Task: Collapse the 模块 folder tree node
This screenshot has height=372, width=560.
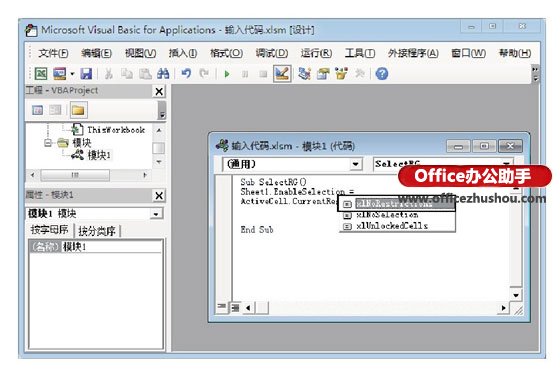Action: (x=48, y=143)
